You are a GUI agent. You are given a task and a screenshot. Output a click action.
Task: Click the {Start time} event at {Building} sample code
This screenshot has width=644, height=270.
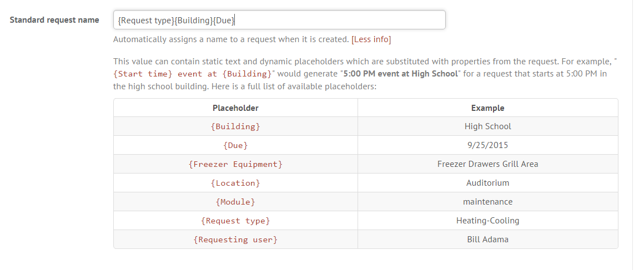(192, 74)
